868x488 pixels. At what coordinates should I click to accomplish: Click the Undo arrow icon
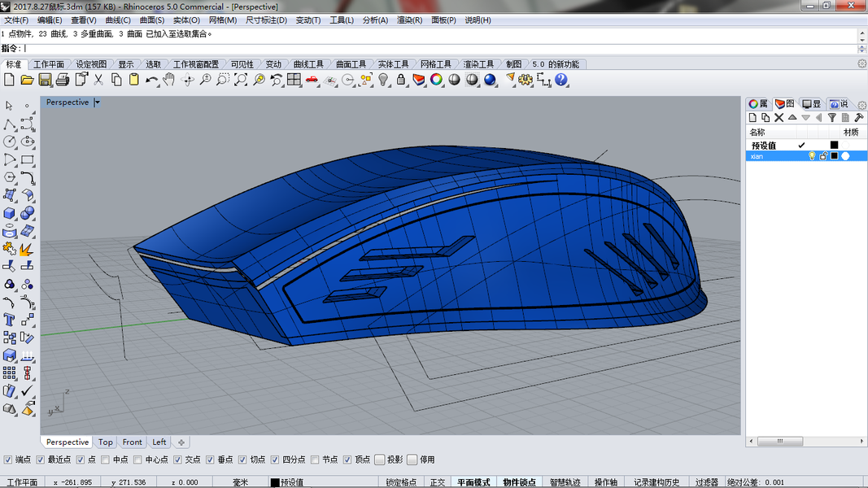pos(151,80)
